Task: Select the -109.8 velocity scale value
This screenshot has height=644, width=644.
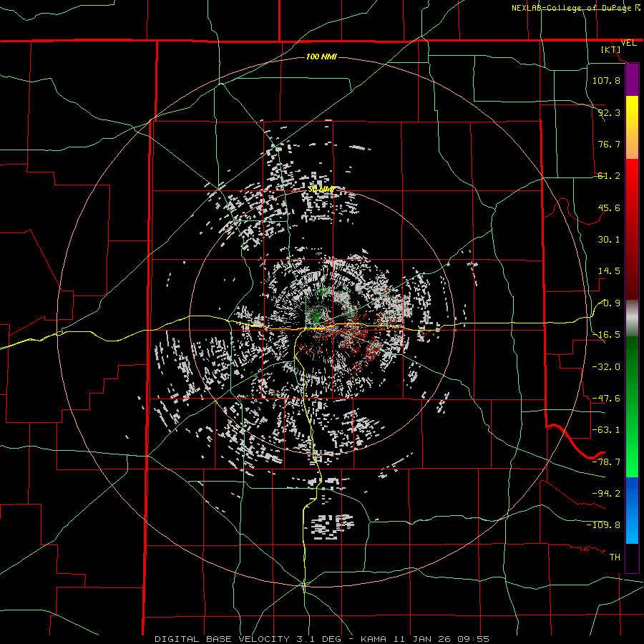Action: click(603, 525)
